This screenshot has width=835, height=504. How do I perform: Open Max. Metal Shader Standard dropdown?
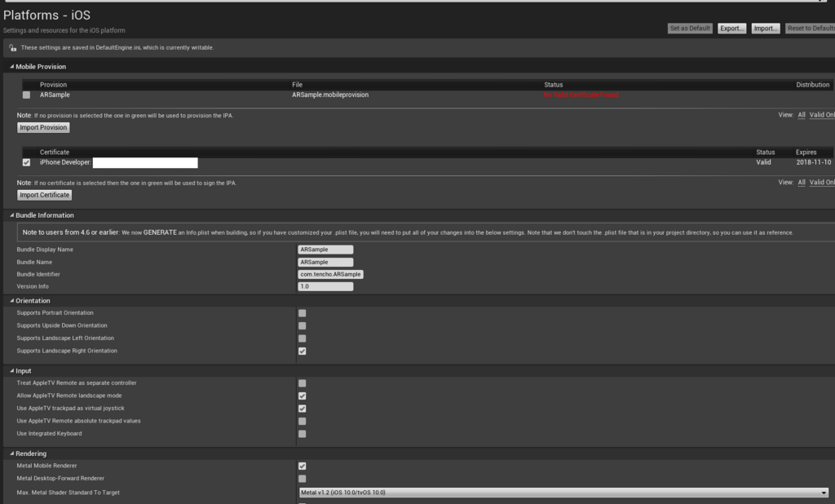[564, 493]
